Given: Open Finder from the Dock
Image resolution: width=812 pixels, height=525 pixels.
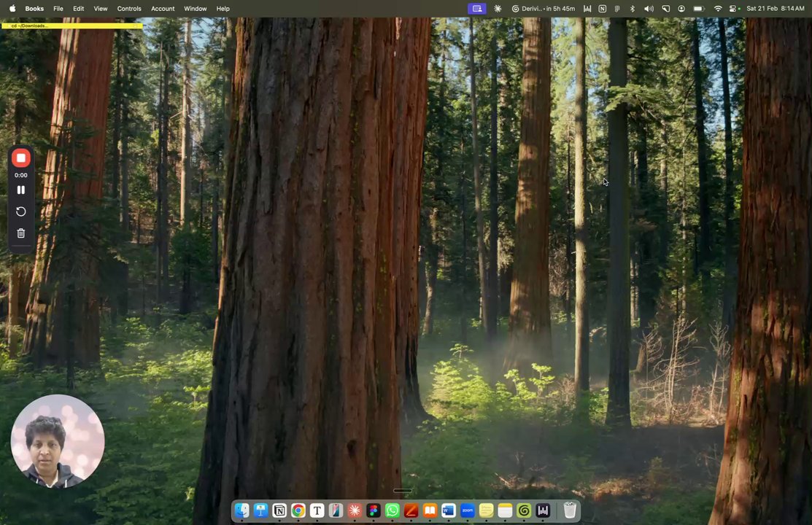Looking at the screenshot, I should point(241,510).
